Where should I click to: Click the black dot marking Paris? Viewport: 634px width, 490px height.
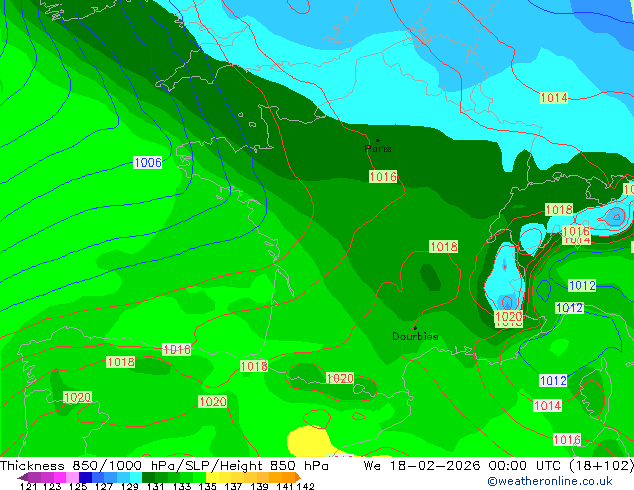pos(378,140)
